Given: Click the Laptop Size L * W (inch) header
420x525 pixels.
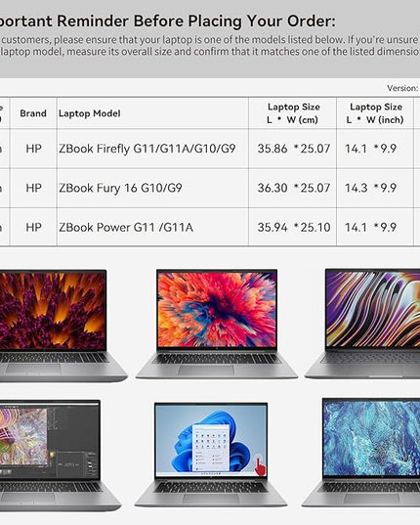Looking at the screenshot, I should tap(375, 113).
